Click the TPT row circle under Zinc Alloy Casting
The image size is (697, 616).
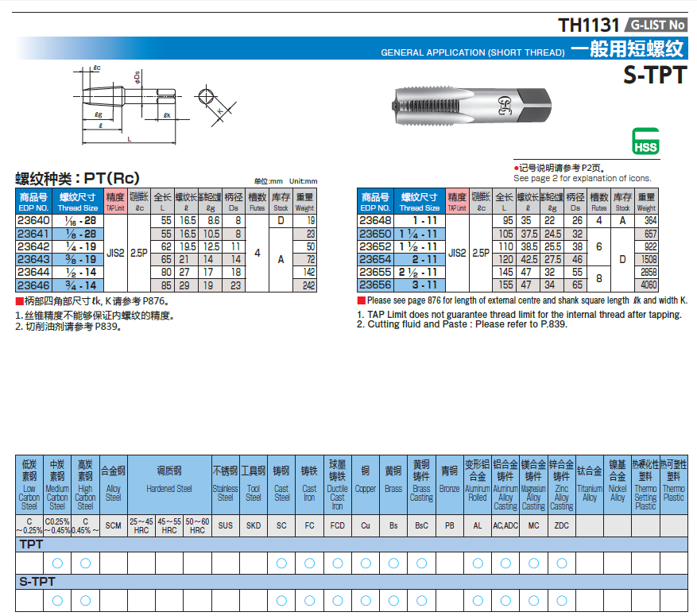pyautogui.click(x=561, y=564)
